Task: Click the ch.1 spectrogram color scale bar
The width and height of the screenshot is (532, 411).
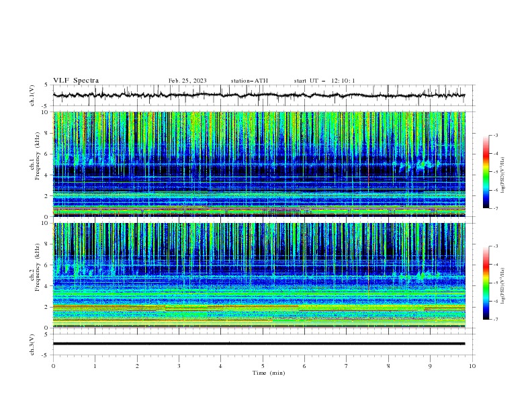Action: [x=486, y=172]
